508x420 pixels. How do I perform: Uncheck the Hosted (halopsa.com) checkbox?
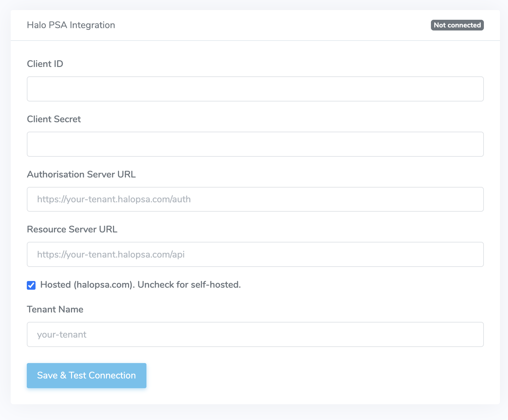[31, 285]
